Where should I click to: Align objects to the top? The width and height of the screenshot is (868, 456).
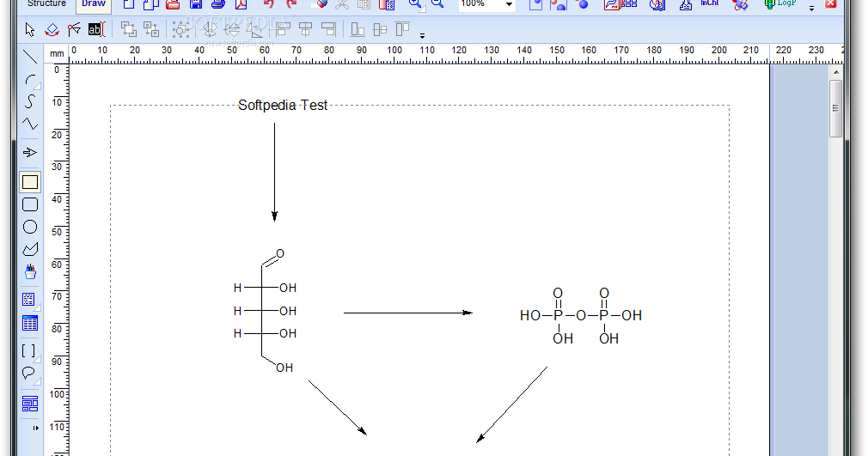(x=402, y=29)
